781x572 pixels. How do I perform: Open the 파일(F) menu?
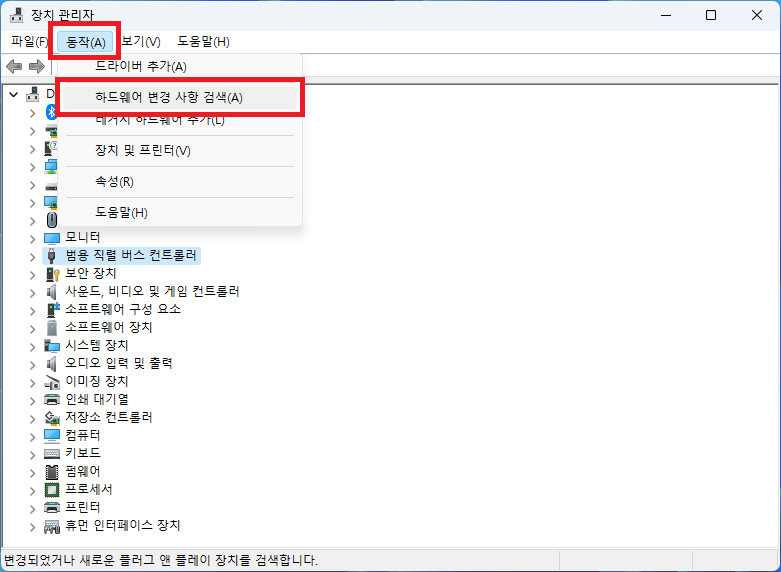[x=28, y=42]
